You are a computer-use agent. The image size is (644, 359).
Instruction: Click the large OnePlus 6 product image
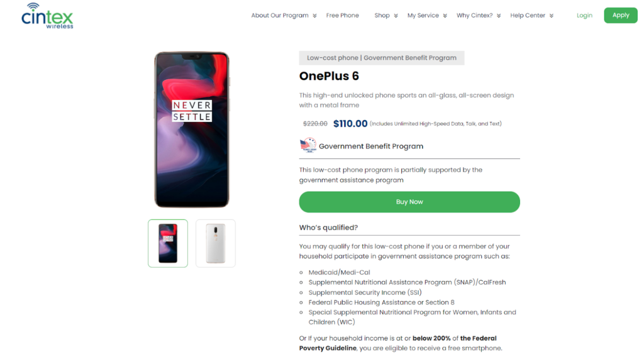192,130
